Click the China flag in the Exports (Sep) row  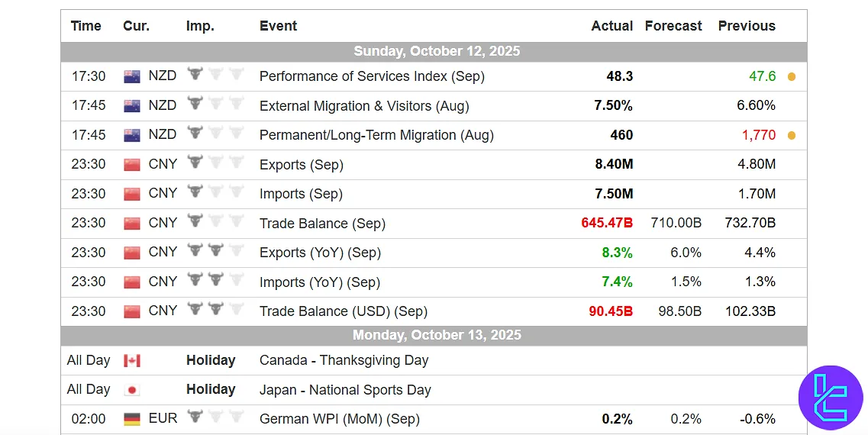(132, 164)
